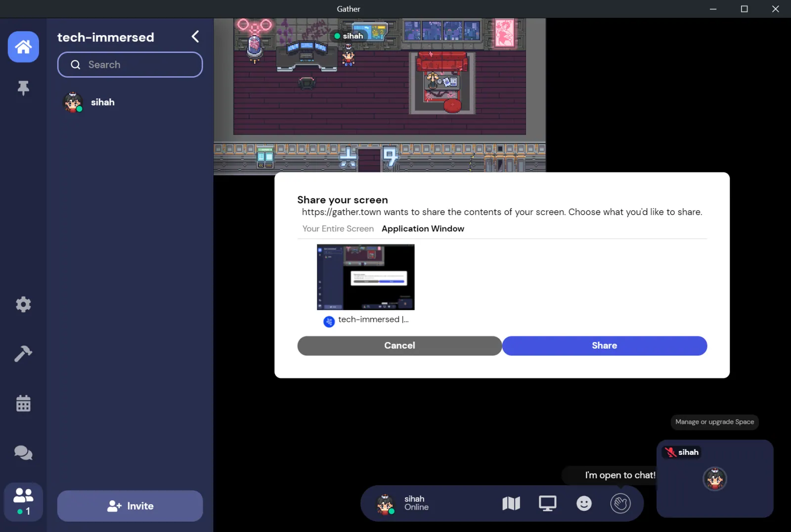Open the Build hammer tool
This screenshot has height=532, width=791.
(x=23, y=354)
